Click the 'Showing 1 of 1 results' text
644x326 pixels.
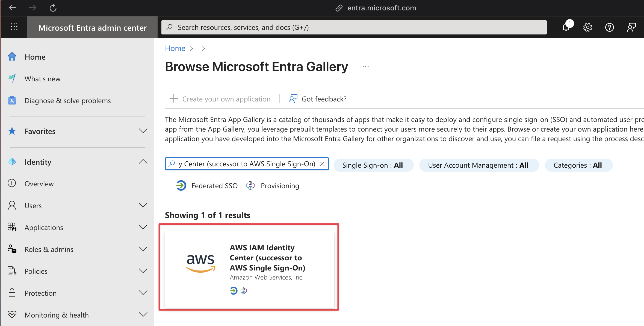tap(208, 215)
